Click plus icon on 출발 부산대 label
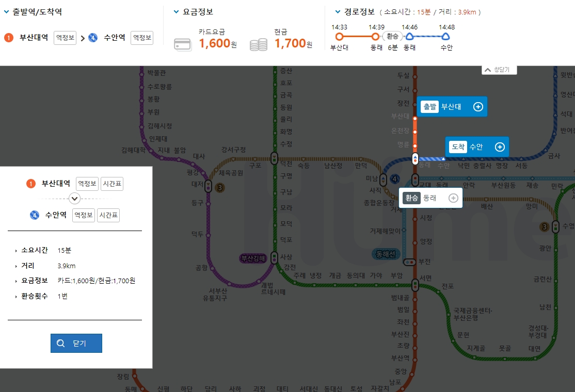 pyautogui.click(x=478, y=107)
